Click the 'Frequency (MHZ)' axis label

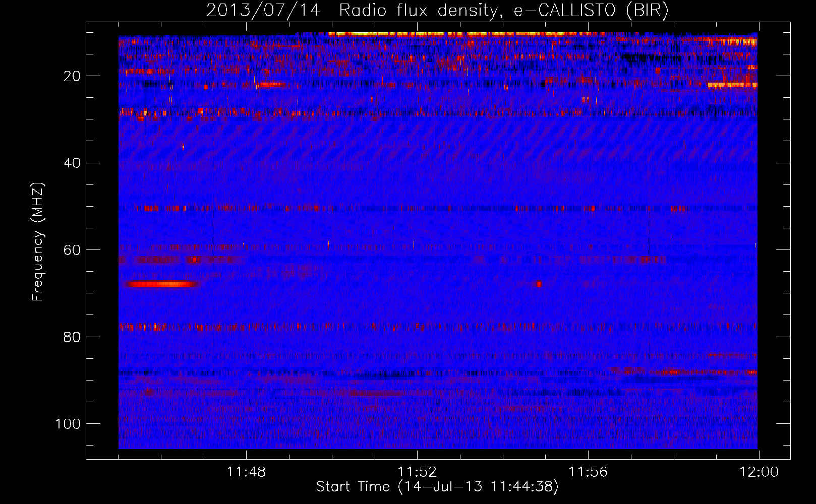click(x=38, y=242)
